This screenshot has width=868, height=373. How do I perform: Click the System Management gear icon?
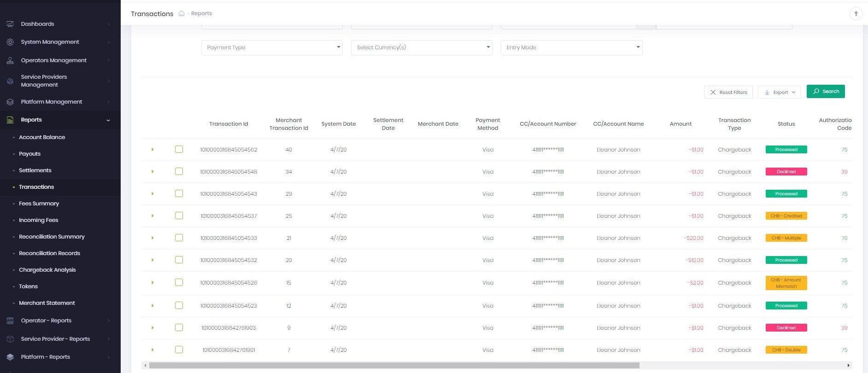point(10,42)
